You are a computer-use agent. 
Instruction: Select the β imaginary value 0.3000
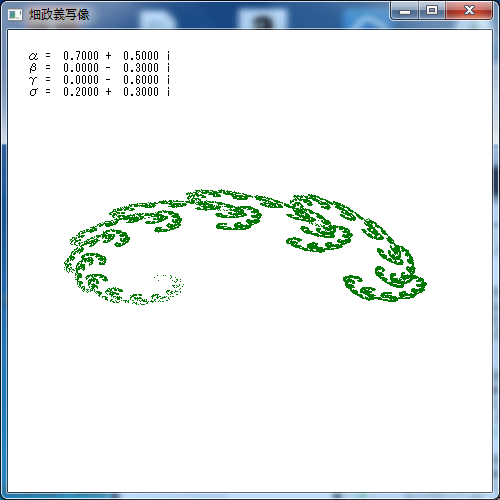[x=141, y=68]
